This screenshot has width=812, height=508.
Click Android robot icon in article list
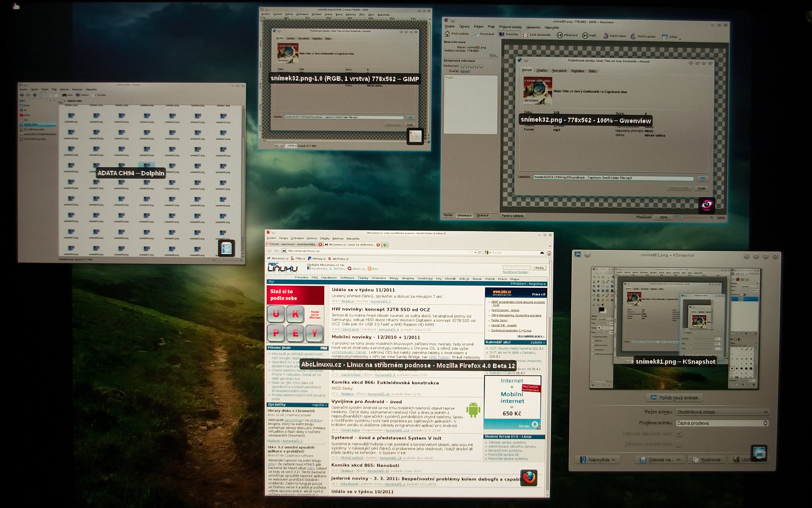pos(473,410)
